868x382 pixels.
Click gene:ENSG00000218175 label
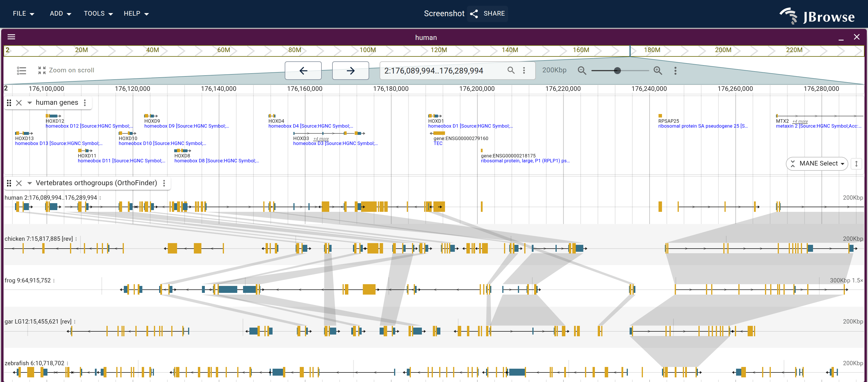coord(508,156)
